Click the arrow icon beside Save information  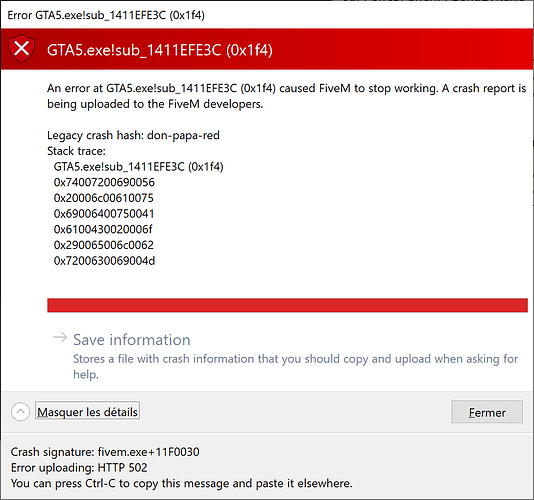point(60,338)
